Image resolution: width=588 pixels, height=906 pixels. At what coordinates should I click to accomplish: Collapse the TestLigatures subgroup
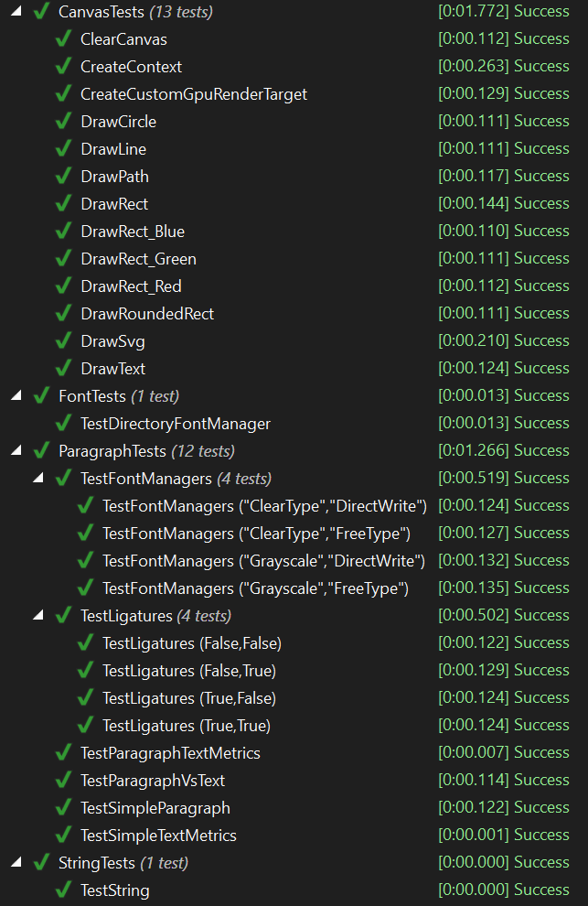coord(38,615)
